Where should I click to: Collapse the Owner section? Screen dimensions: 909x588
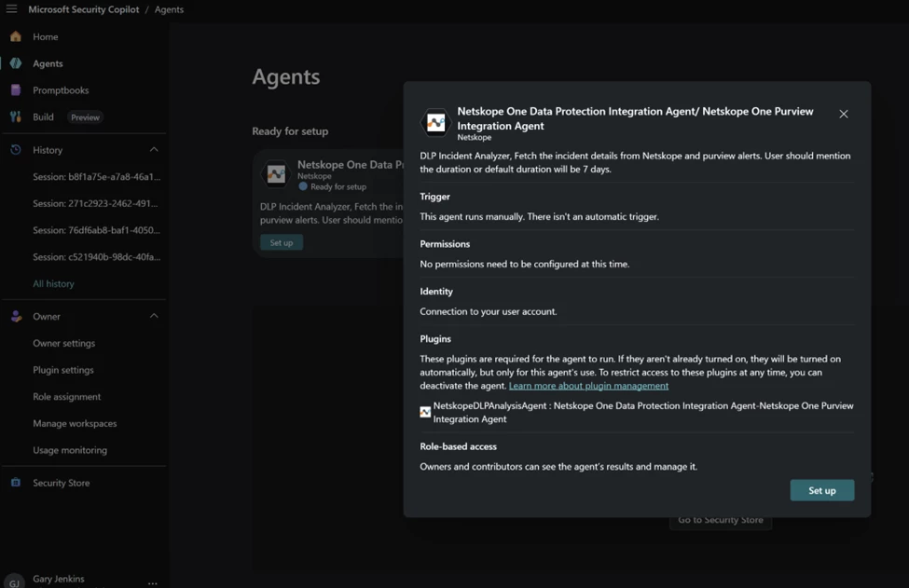click(x=154, y=316)
